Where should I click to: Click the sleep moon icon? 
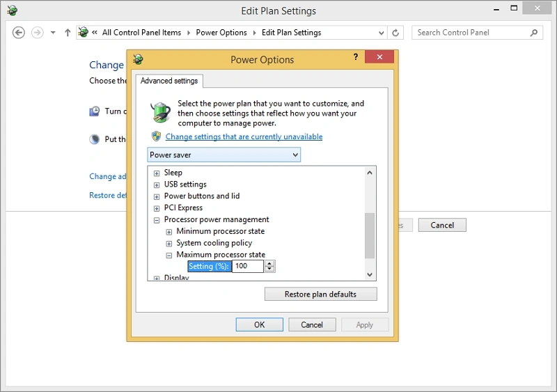tap(95, 139)
